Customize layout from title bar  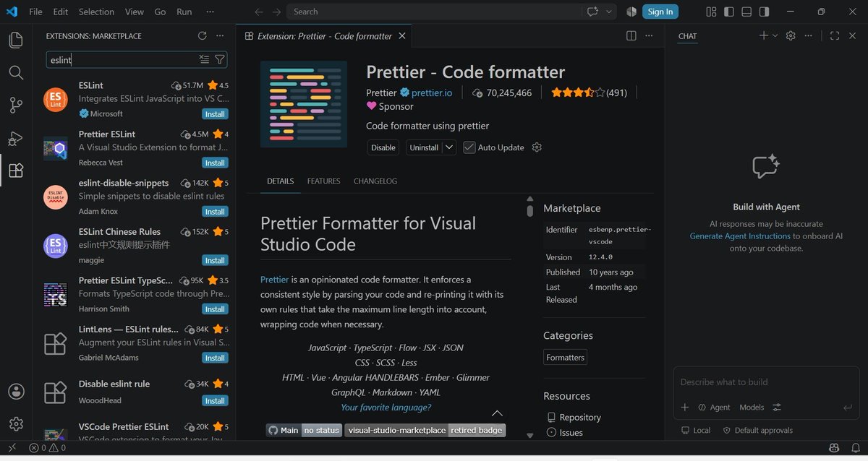711,12
